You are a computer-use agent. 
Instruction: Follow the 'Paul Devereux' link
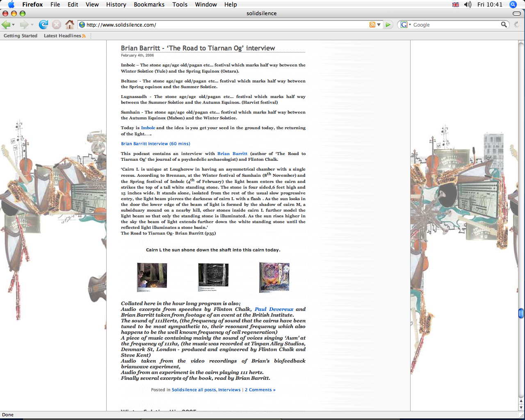click(x=274, y=309)
